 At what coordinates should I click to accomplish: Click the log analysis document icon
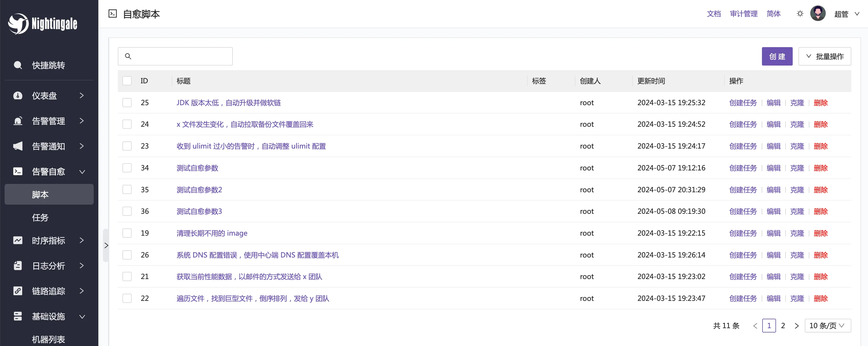point(18,266)
